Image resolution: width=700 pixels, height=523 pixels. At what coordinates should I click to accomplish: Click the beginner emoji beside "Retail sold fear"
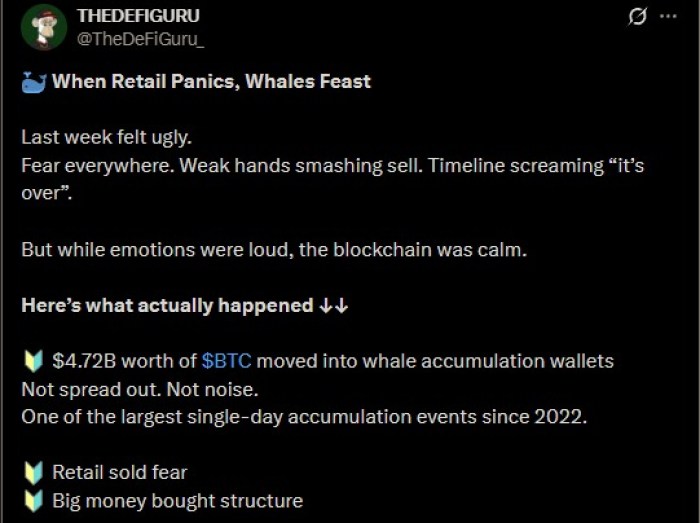click(x=32, y=472)
